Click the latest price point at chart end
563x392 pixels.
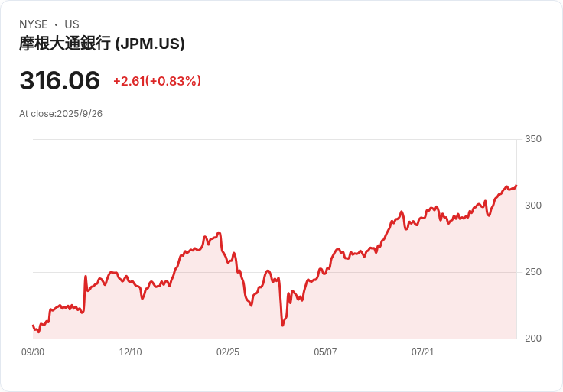[516, 186]
